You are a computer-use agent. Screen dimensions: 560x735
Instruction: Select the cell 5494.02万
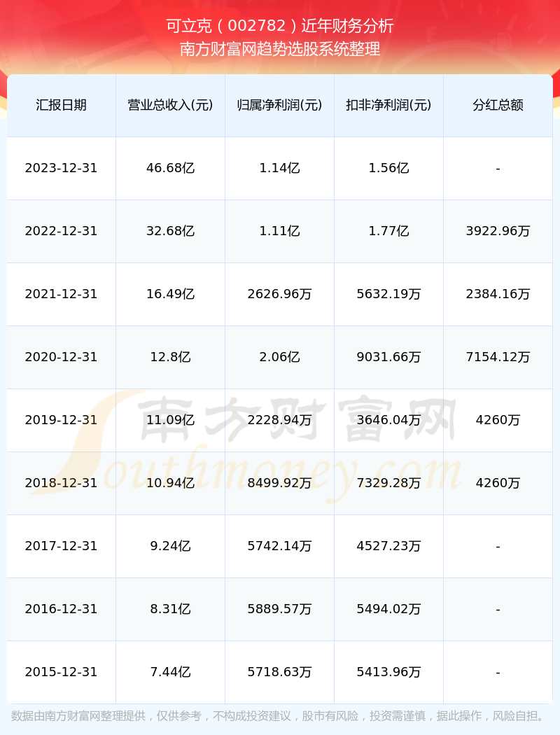[389, 609]
